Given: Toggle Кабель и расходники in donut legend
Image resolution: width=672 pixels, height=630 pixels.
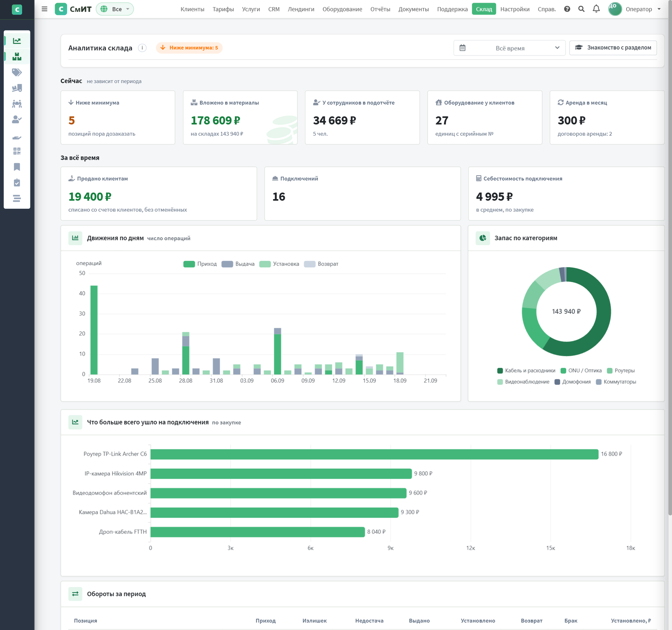Looking at the screenshot, I should 526,370.
